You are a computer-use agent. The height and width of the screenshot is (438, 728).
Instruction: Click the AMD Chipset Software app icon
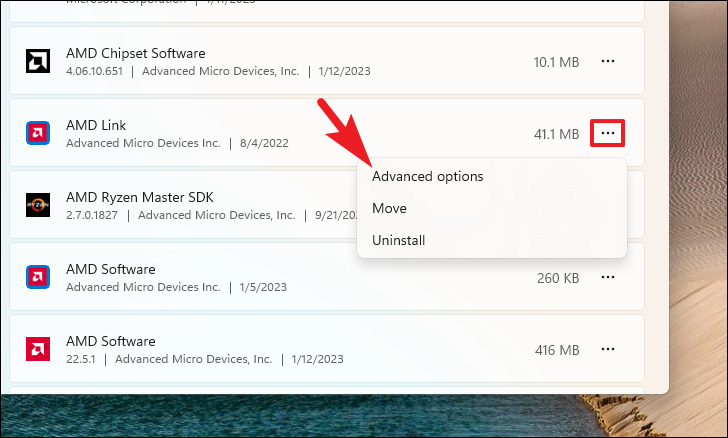pyautogui.click(x=38, y=61)
